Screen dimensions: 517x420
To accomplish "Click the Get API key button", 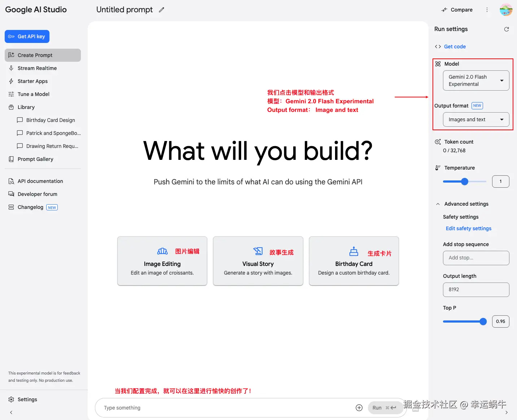I will (27, 36).
